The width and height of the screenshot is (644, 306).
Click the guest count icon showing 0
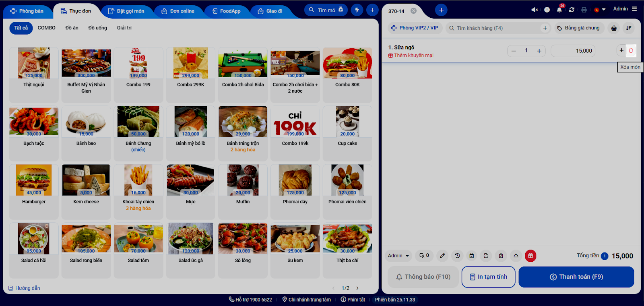point(424,256)
